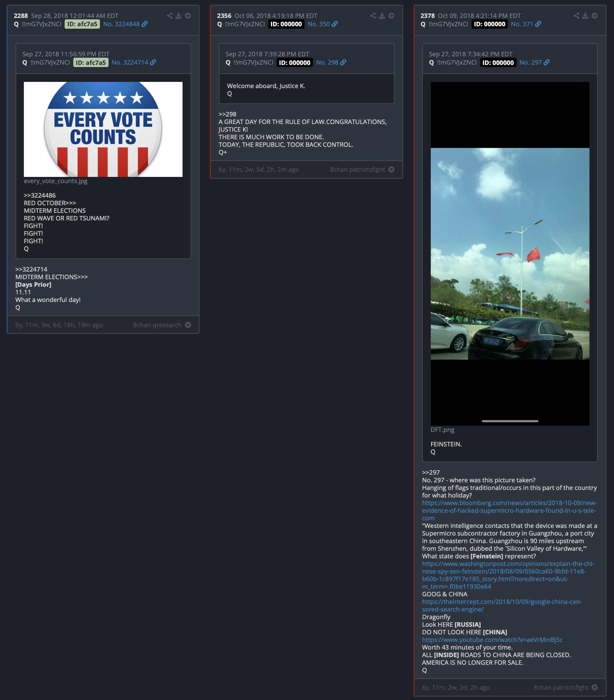This screenshot has height=700, width=614.
Task: Enlarge the DFT.png flag photo
Action: tap(510, 254)
